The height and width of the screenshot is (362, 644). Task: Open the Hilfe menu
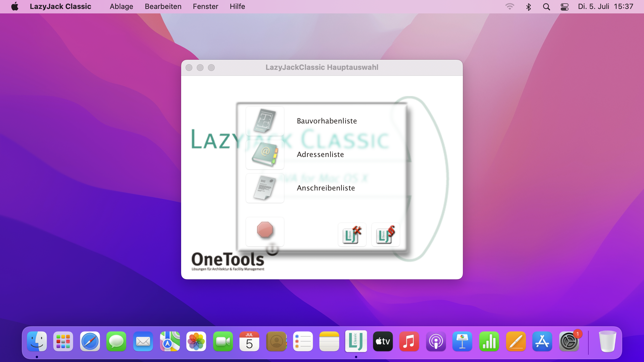pyautogui.click(x=237, y=6)
